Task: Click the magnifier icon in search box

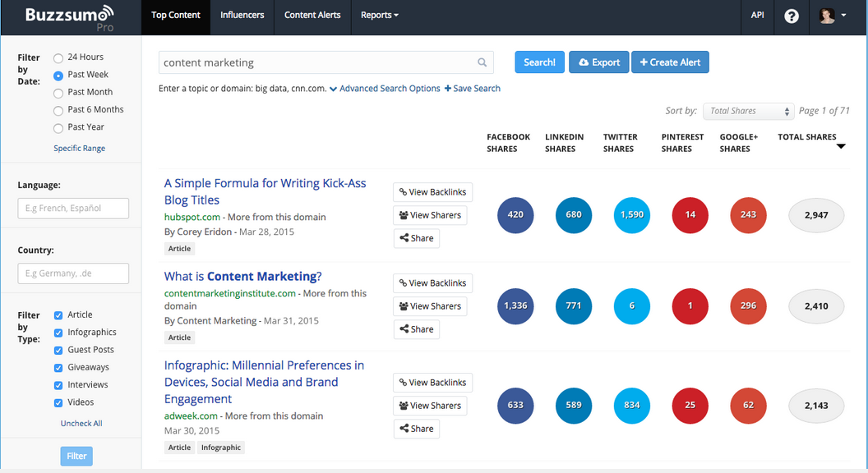Action: click(x=482, y=62)
